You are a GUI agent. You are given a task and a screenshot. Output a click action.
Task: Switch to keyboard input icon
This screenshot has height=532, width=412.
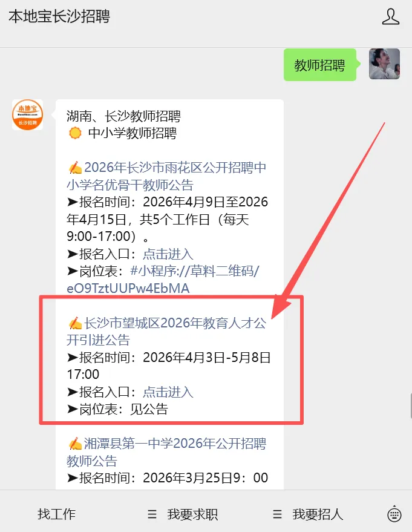click(x=394, y=514)
